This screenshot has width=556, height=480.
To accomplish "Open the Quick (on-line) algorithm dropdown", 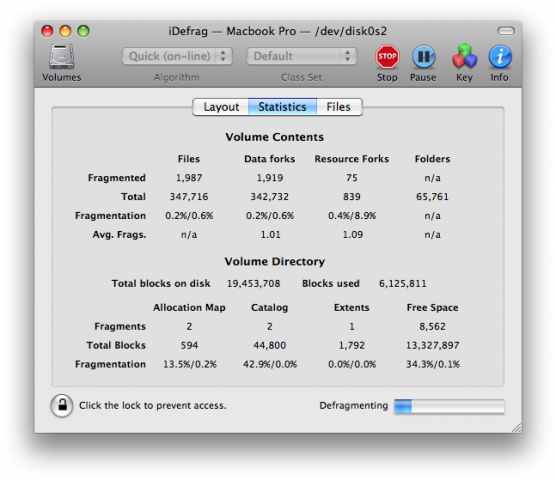I will (177, 56).
